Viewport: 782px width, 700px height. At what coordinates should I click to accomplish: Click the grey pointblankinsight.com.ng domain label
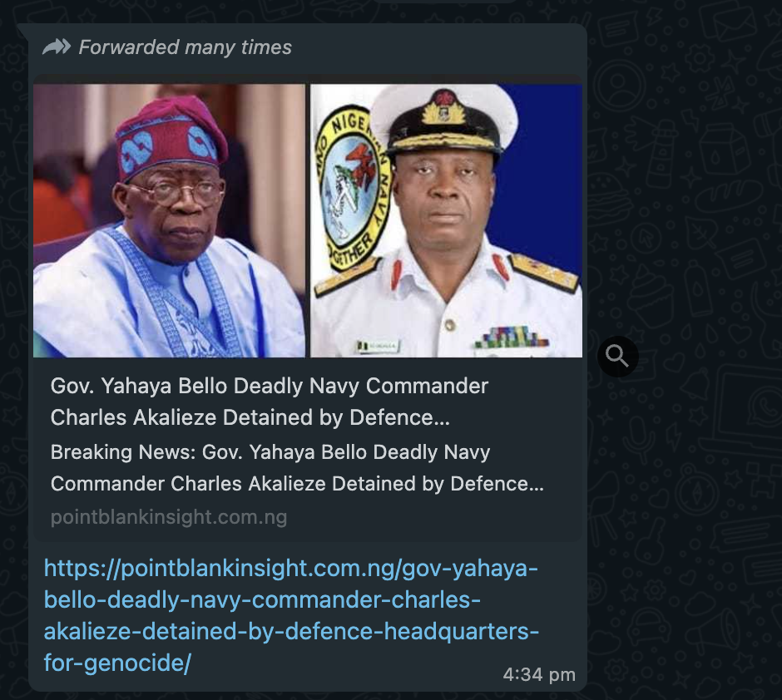click(x=168, y=517)
